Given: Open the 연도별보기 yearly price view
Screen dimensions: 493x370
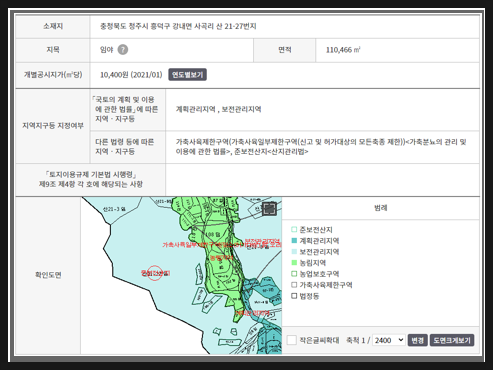Looking at the screenshot, I should coord(187,75).
